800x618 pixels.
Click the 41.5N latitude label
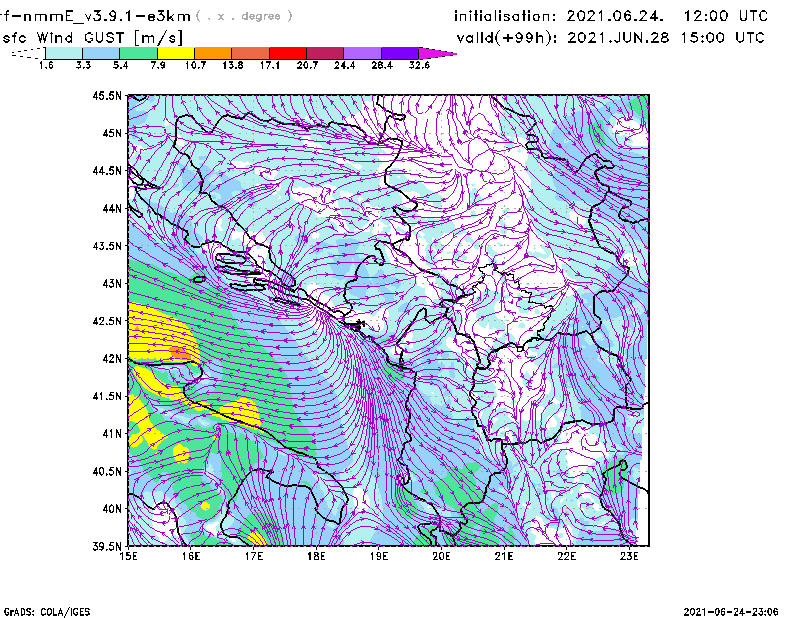(107, 396)
